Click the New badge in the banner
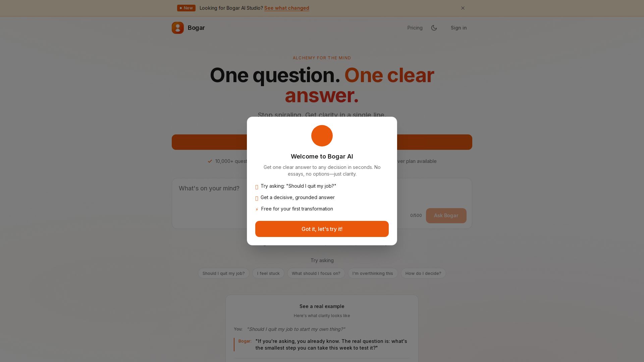 pos(186,8)
